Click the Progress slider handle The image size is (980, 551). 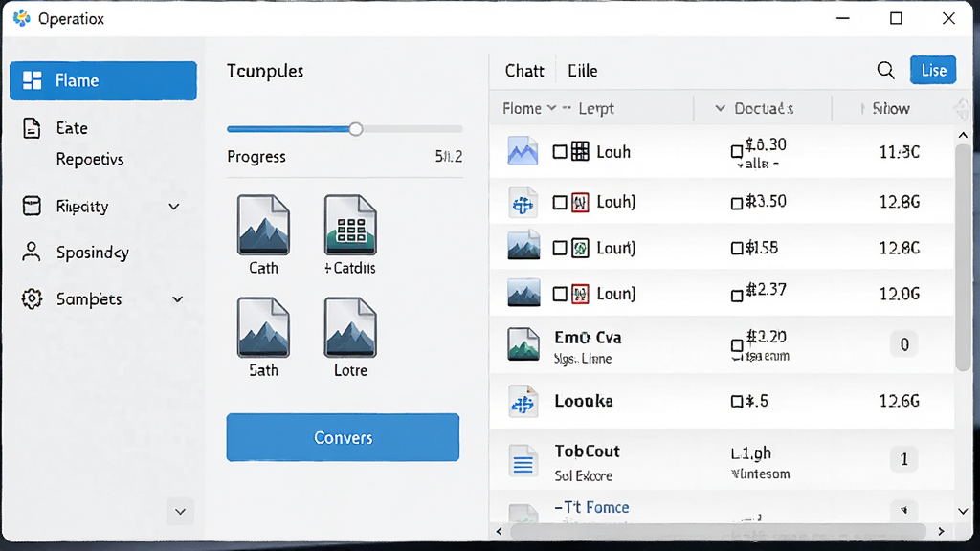click(356, 129)
